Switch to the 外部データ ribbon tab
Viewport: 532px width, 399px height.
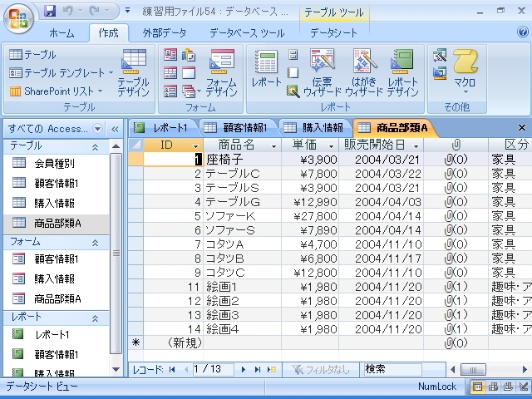[164, 33]
